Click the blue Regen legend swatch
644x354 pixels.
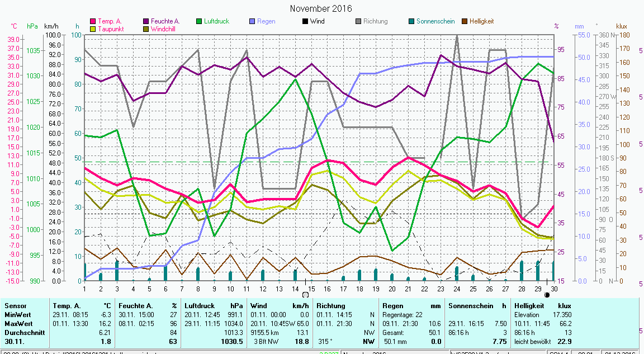(x=252, y=21)
